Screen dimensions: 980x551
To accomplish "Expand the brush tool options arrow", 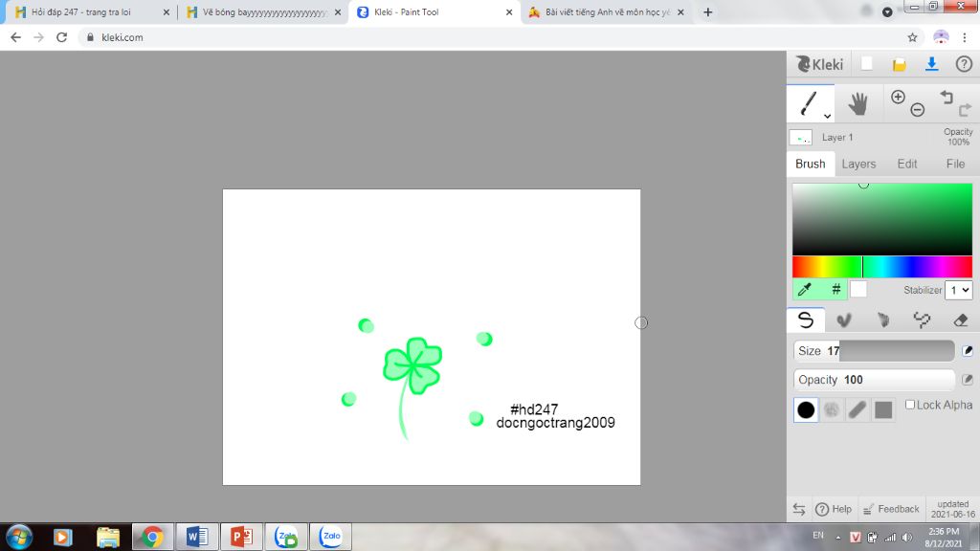I will pos(827,116).
